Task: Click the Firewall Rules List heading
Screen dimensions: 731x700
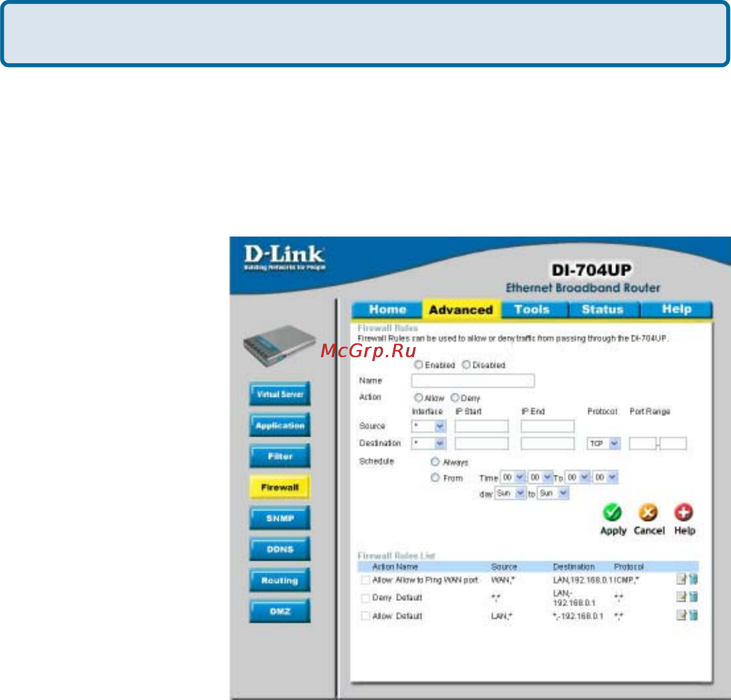Action: click(x=396, y=556)
